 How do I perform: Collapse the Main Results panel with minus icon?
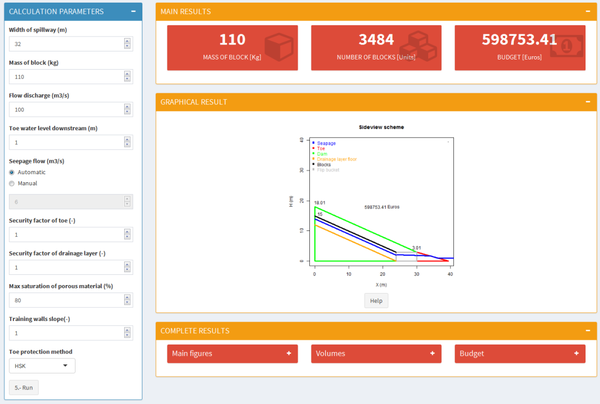pos(587,11)
